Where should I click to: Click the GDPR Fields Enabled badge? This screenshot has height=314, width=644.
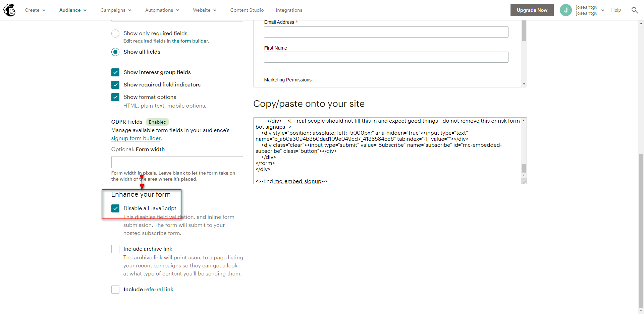pyautogui.click(x=157, y=122)
